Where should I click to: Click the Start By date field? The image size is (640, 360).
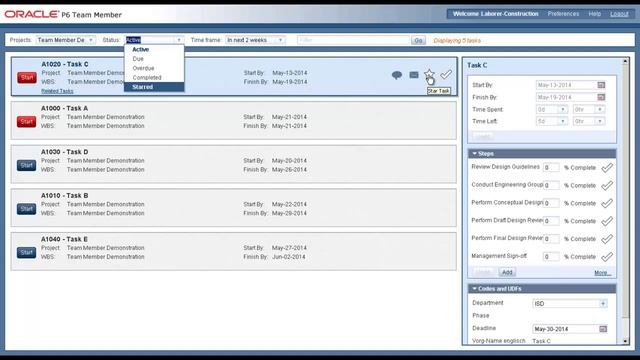pos(566,85)
